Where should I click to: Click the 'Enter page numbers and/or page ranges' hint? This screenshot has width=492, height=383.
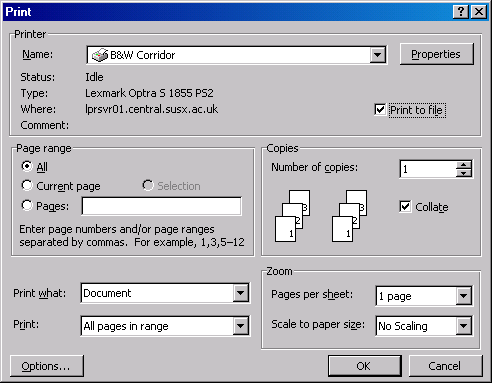117,229
